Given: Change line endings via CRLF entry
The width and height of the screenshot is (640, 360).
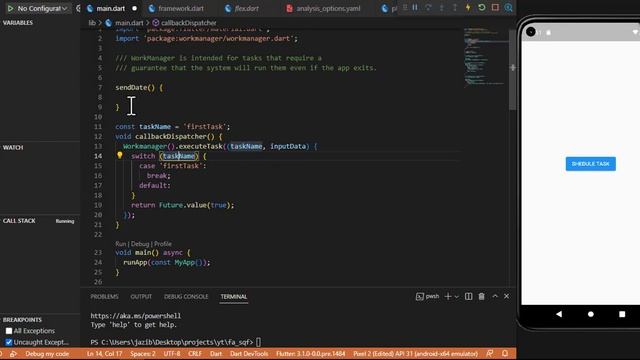Looking at the screenshot, I should 195,353.
